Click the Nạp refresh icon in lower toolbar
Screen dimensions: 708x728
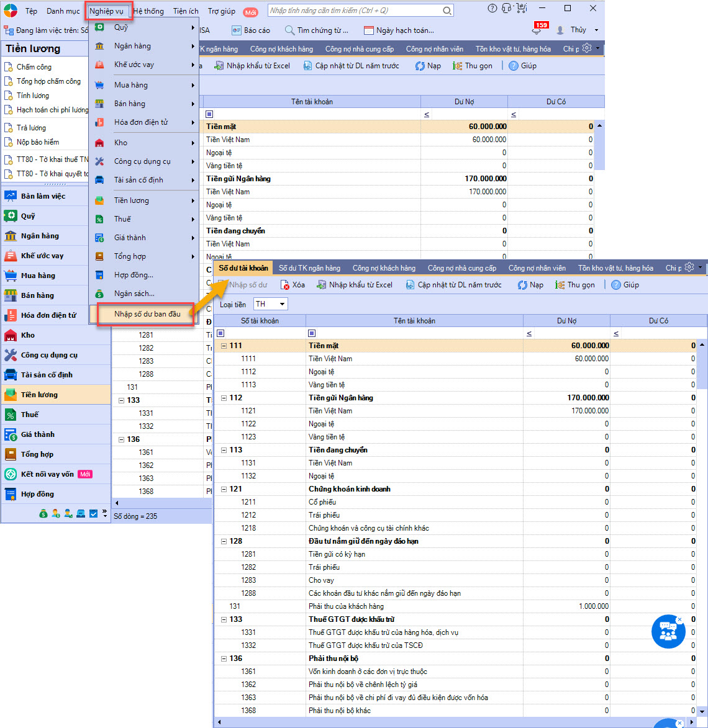(523, 285)
